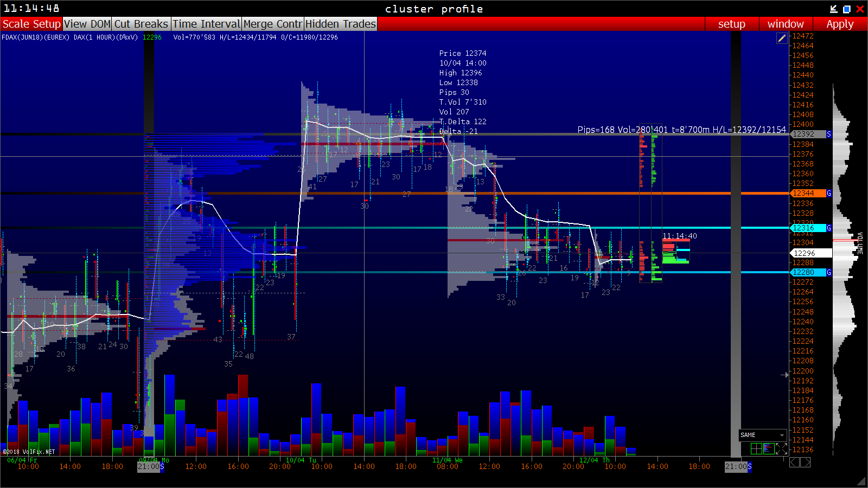
Task: Click the minimize-to-corner arrow icon
Action: [834, 9]
